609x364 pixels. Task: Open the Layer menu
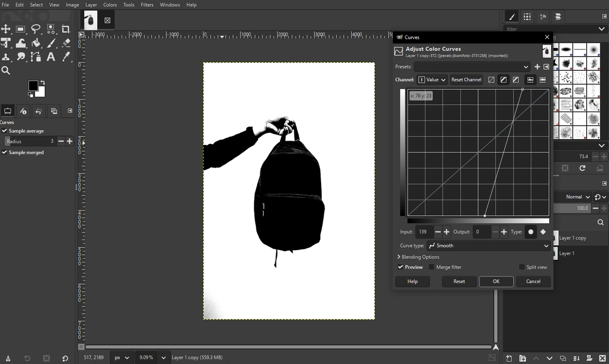91,5
